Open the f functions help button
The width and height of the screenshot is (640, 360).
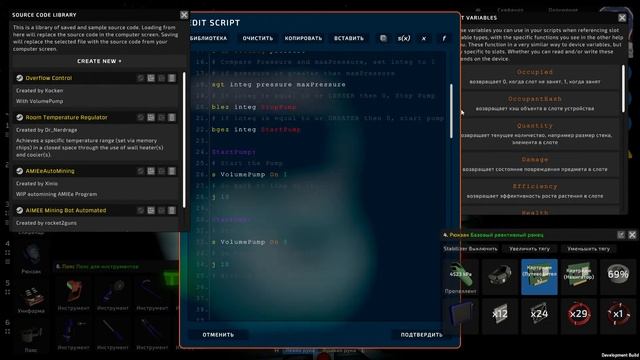pyautogui.click(x=444, y=38)
